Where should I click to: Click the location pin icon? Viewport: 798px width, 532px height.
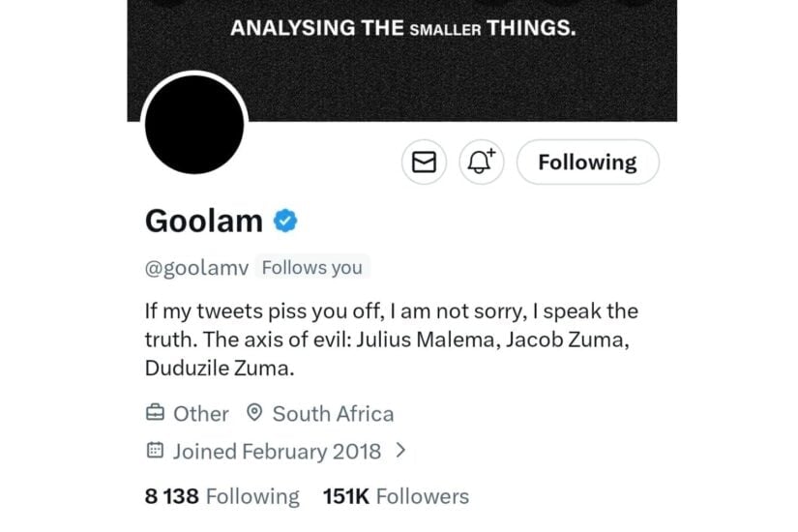254,414
